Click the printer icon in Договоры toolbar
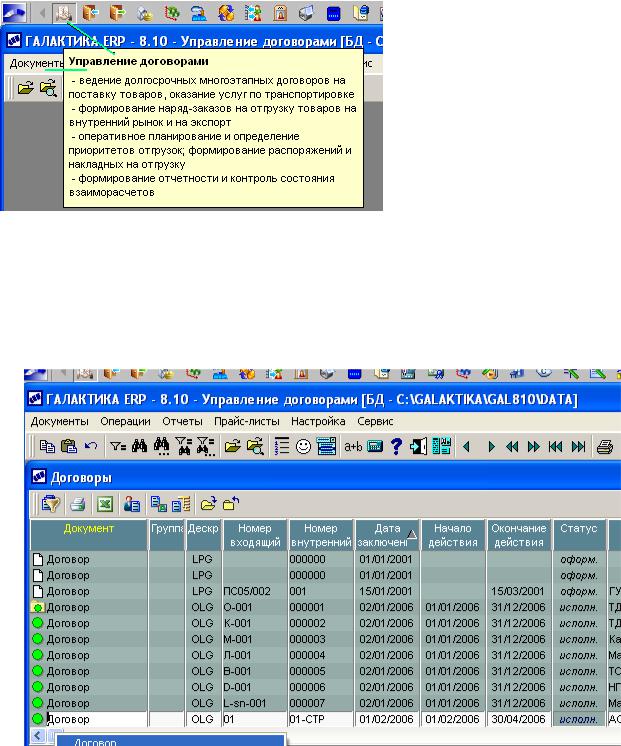 coord(78,504)
